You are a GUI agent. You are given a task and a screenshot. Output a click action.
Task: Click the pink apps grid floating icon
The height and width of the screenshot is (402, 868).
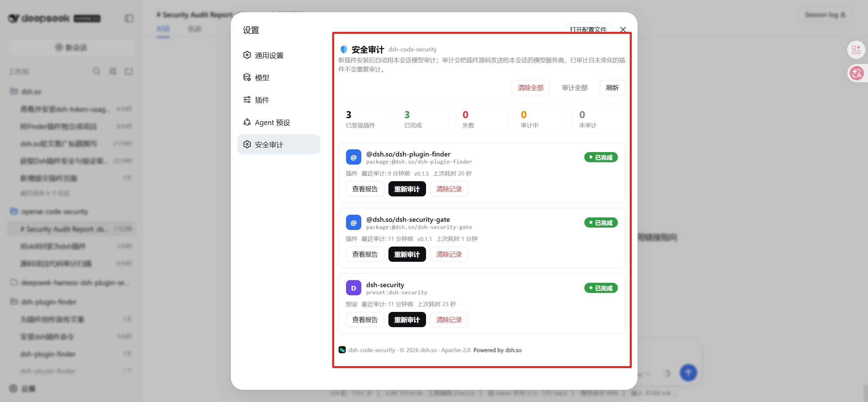[856, 50]
